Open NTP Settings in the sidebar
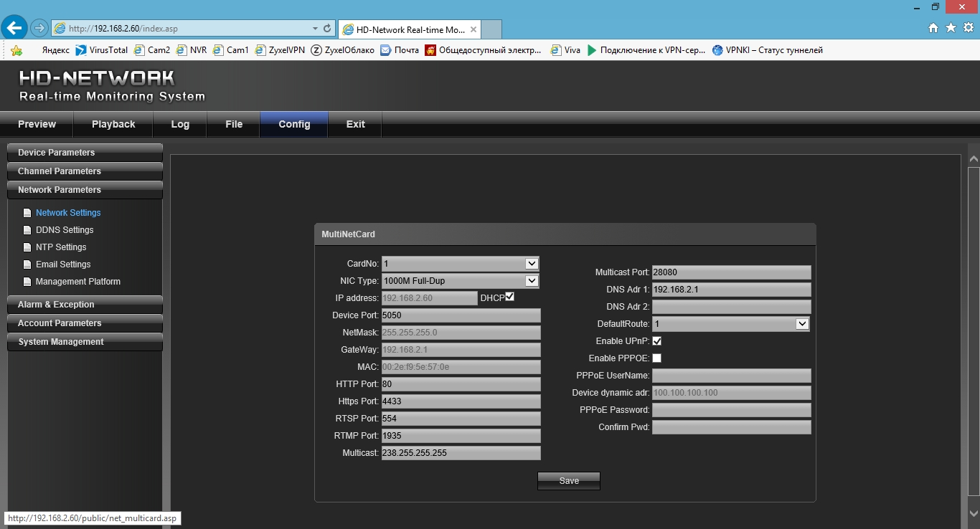Image resolution: width=980 pixels, height=529 pixels. point(61,247)
